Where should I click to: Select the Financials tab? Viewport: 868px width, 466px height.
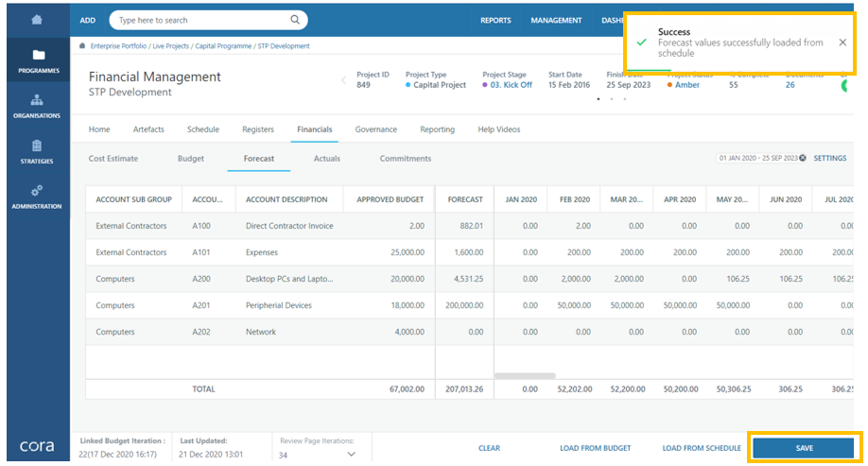point(315,129)
